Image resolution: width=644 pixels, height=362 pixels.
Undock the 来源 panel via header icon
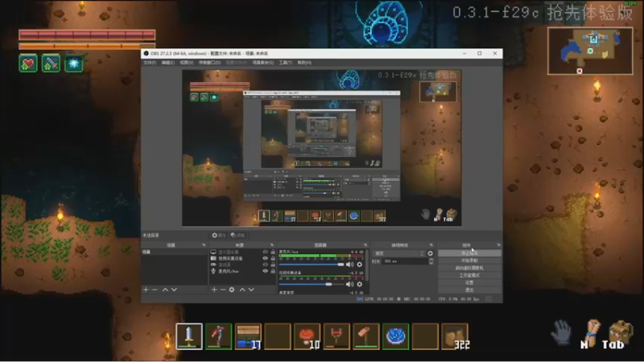click(272, 245)
